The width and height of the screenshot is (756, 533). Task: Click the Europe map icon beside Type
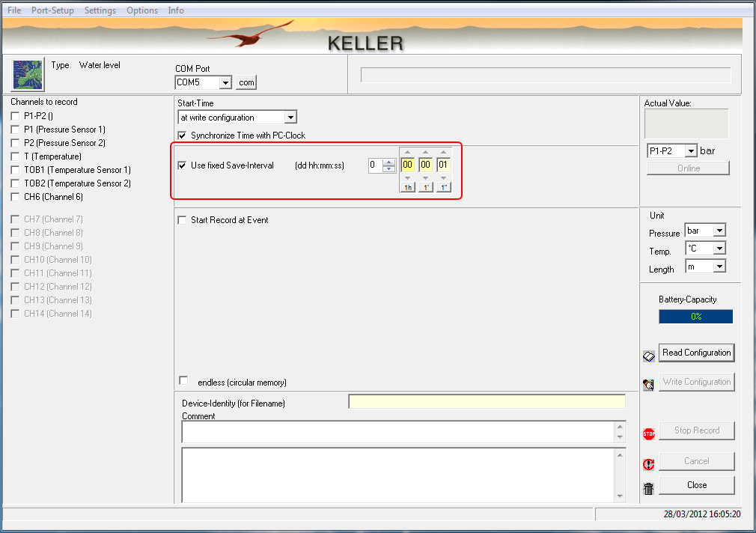click(28, 73)
